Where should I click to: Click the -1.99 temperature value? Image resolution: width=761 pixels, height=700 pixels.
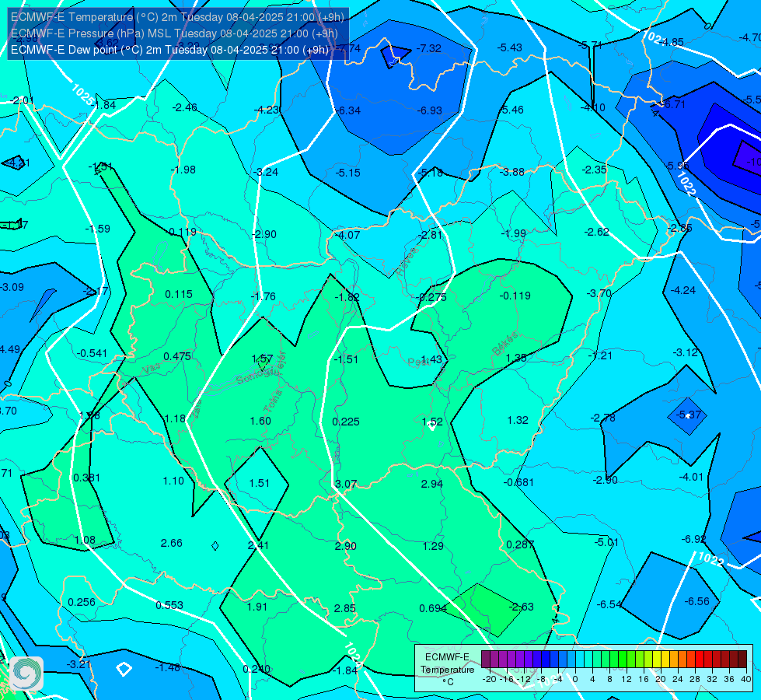(513, 233)
